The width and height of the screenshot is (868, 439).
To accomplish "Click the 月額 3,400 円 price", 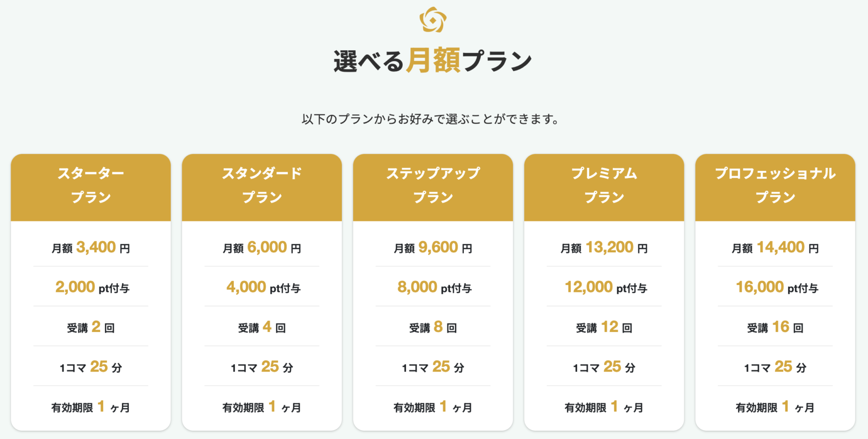I will [x=91, y=247].
